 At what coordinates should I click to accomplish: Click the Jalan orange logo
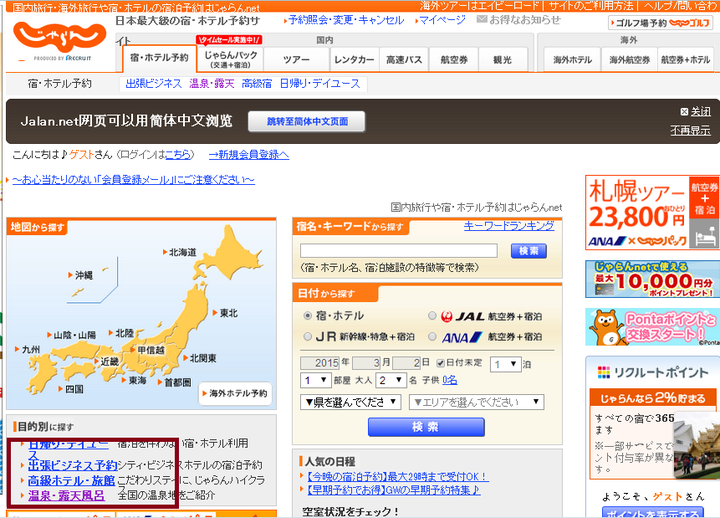point(59,38)
